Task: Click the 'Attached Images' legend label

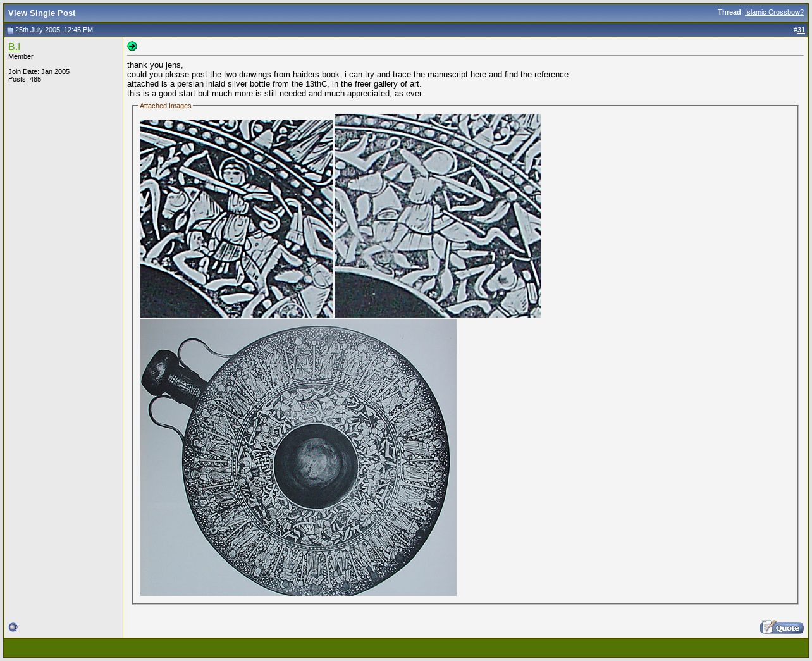Action: click(165, 106)
